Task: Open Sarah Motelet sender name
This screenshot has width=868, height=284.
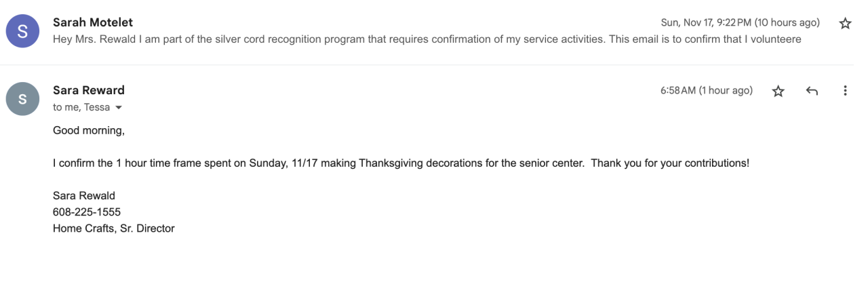Action: point(93,22)
